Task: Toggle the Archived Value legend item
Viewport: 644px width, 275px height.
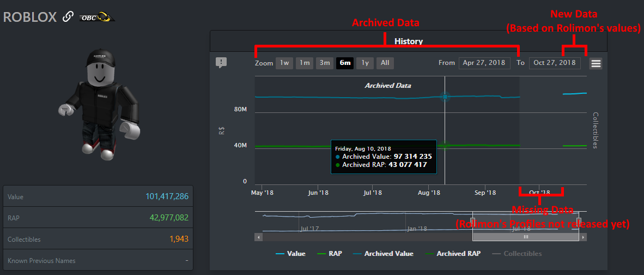Action: click(383, 254)
